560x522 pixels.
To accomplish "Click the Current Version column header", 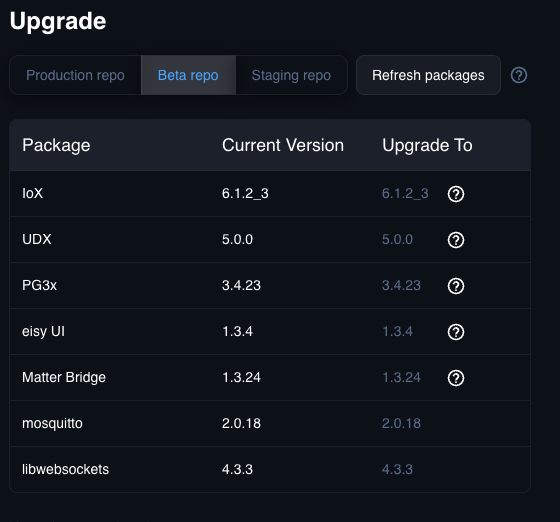I will pyautogui.click(x=283, y=146).
